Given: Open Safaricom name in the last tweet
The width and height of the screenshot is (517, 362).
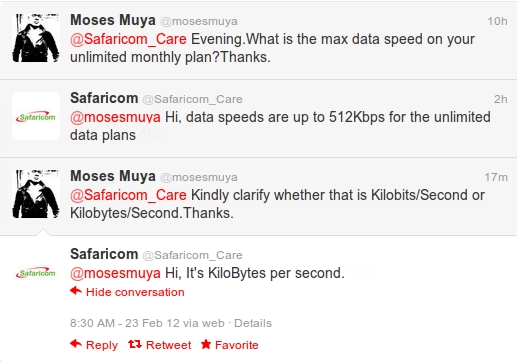Looking at the screenshot, I should 104,254.
